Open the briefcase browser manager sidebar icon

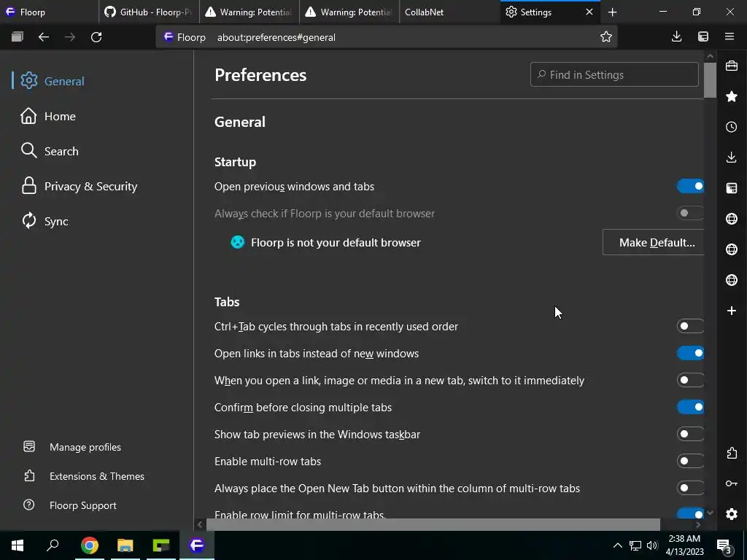tap(732, 66)
